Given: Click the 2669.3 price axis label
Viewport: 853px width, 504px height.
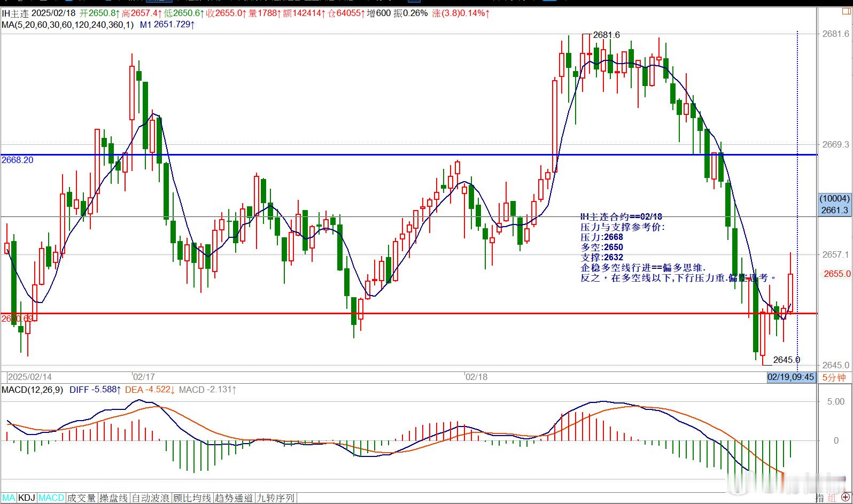Looking at the screenshot, I should [x=835, y=144].
